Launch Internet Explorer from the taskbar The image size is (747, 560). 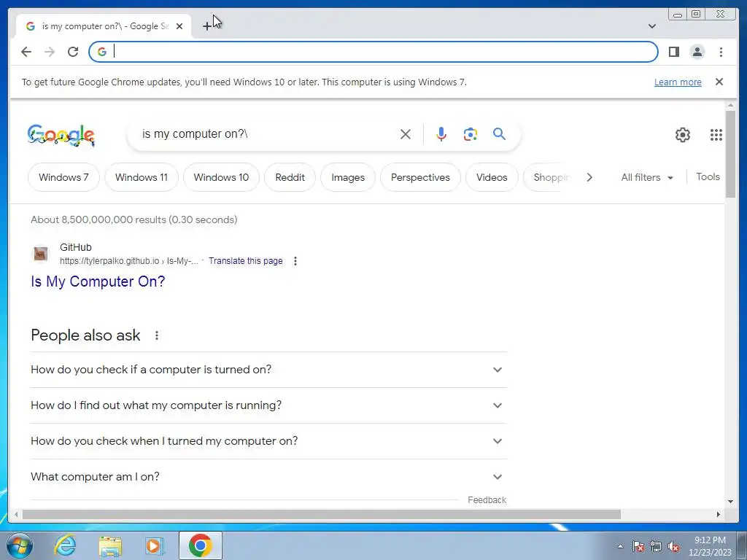point(65,545)
